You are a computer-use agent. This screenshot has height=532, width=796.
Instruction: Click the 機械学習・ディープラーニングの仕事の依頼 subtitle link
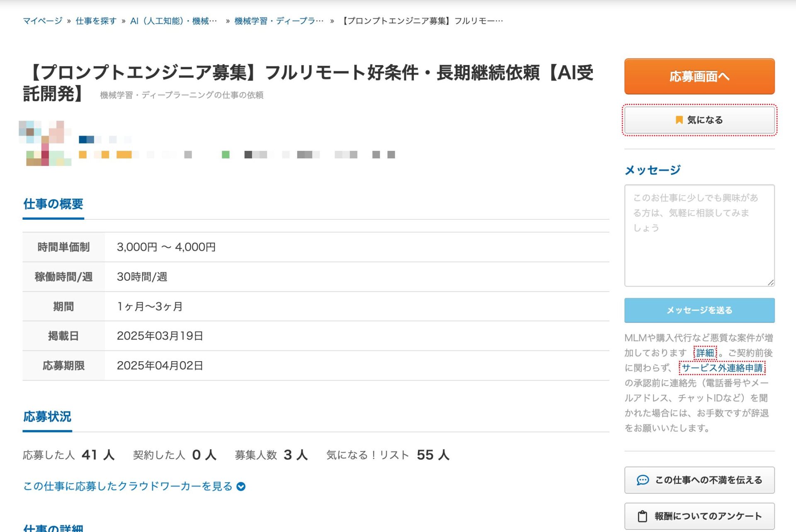(x=182, y=95)
